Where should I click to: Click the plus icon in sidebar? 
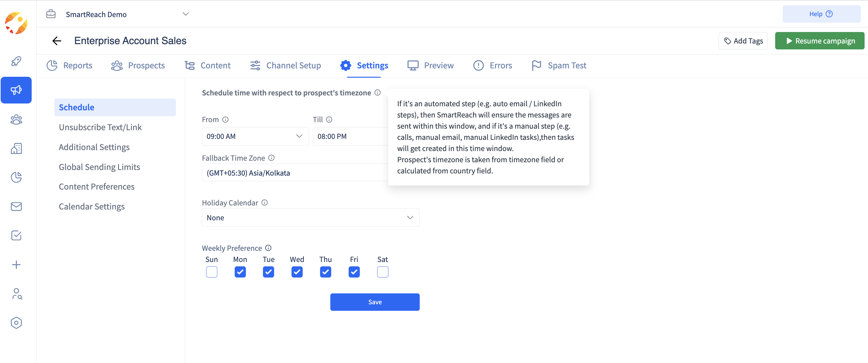[x=16, y=264]
